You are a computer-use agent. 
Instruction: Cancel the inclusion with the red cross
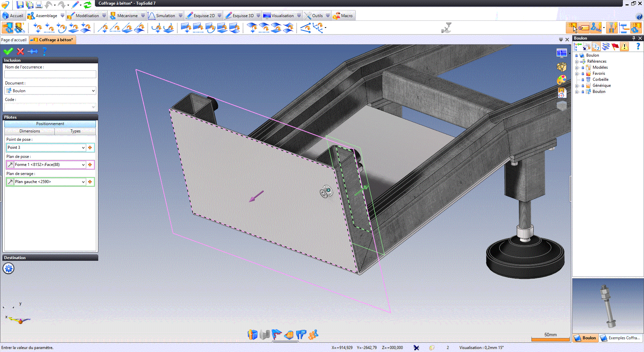coord(20,51)
